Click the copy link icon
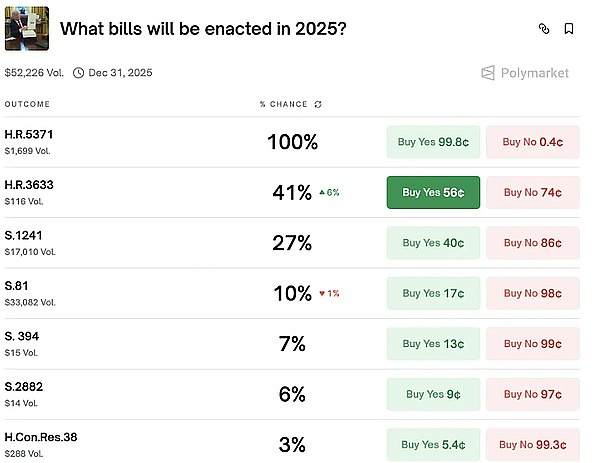Screen dimensions: 600x463 pyautogui.click(x=544, y=29)
